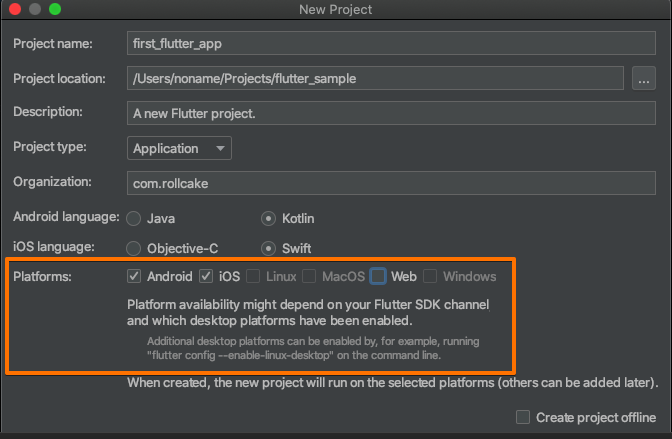The image size is (672, 439).
Task: Toggle the Windows platform checkbox
Action: 430,276
